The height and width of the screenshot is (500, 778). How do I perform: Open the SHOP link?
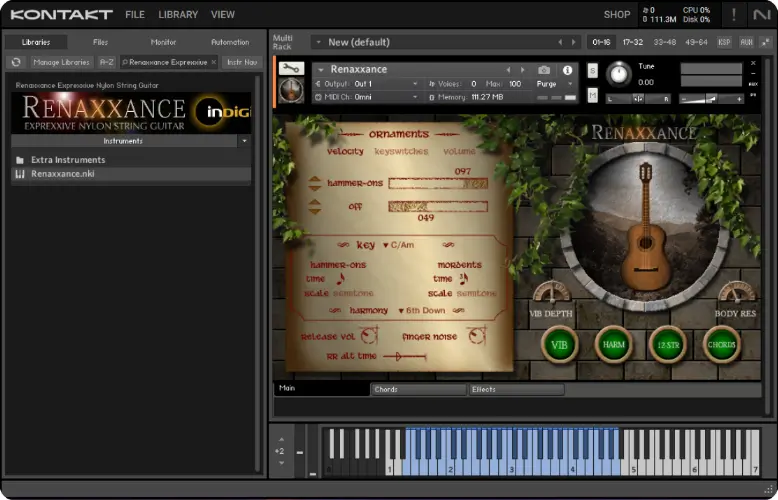616,15
